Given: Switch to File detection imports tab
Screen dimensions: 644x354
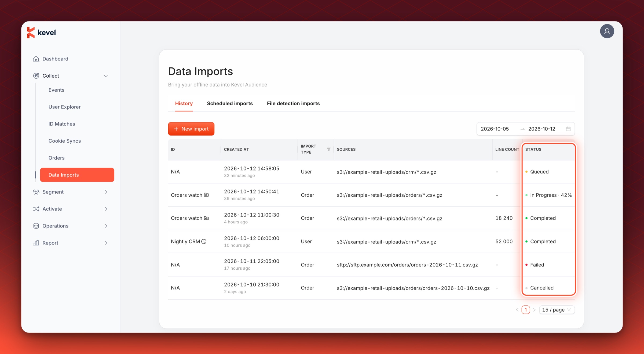Looking at the screenshot, I should pos(293,103).
